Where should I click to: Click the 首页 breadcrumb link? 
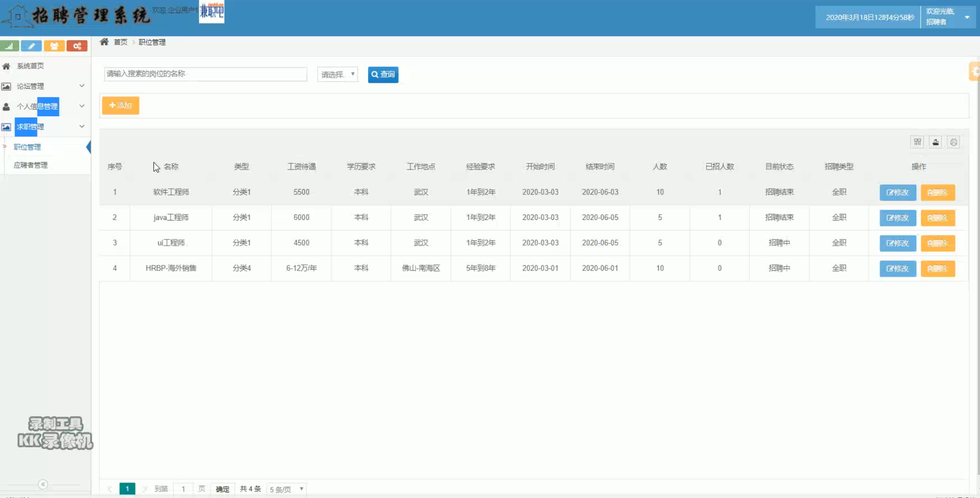120,42
